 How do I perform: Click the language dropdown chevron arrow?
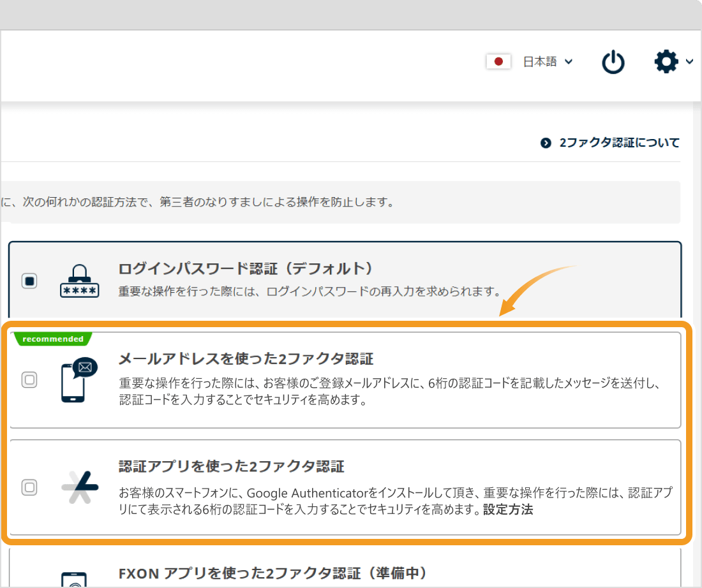pyautogui.click(x=569, y=61)
